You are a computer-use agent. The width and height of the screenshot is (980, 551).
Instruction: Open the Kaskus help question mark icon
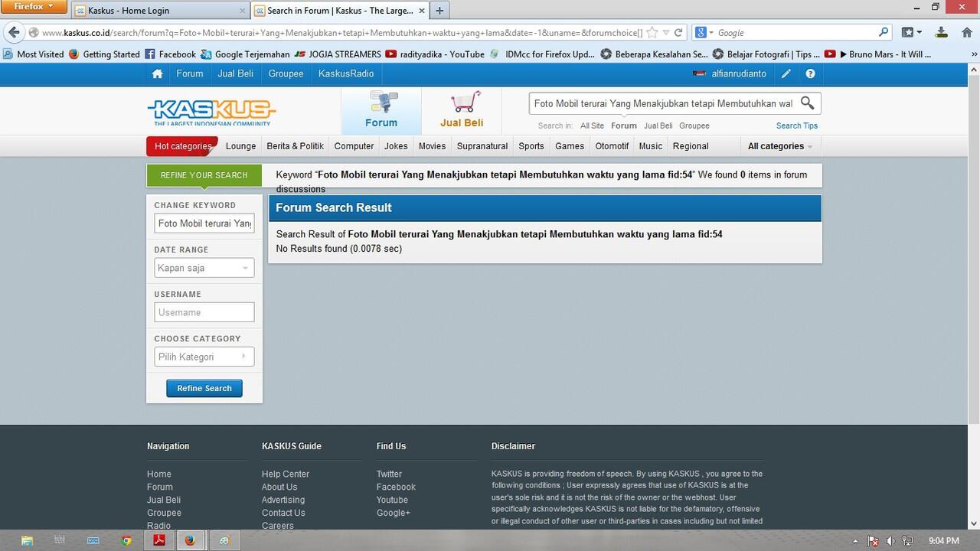pos(810,73)
